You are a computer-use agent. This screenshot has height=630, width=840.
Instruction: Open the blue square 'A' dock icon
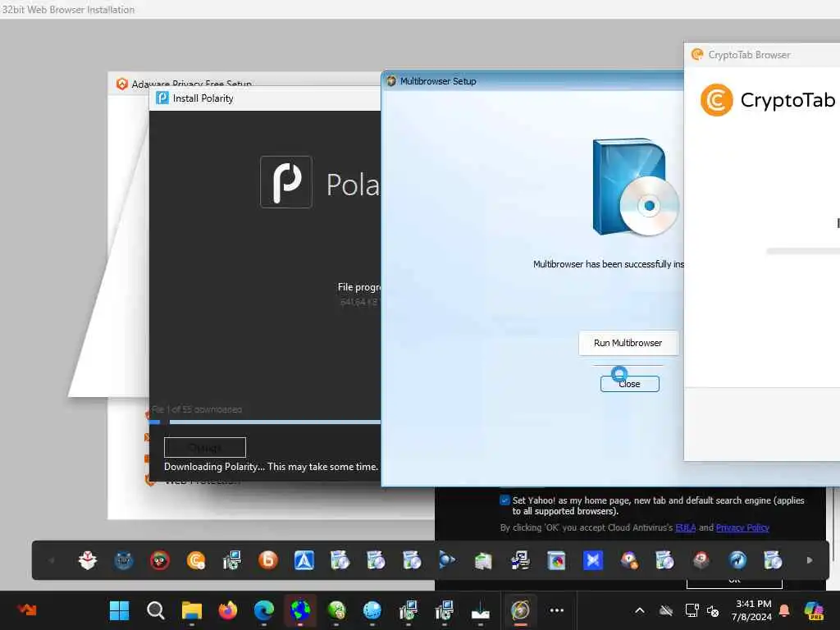[304, 560]
